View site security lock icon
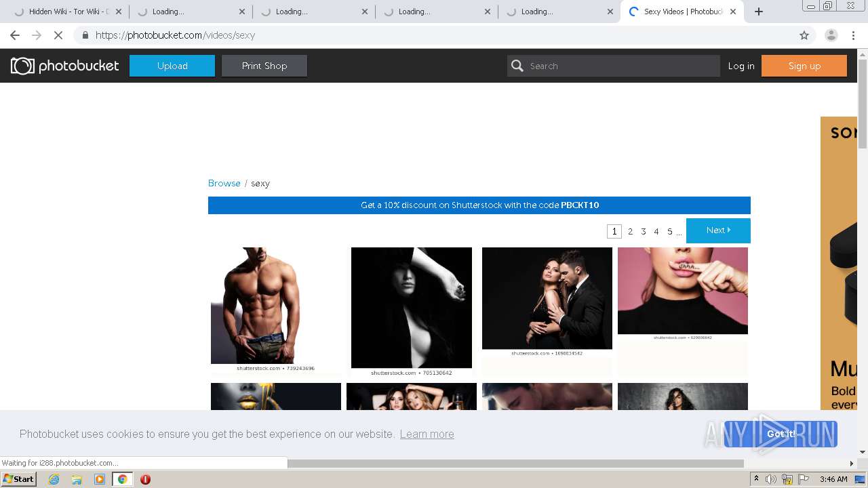868x488 pixels. click(x=85, y=35)
